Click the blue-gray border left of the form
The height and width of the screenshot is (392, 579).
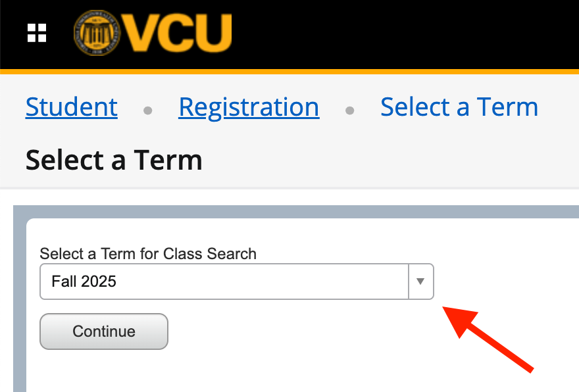pos(20,303)
